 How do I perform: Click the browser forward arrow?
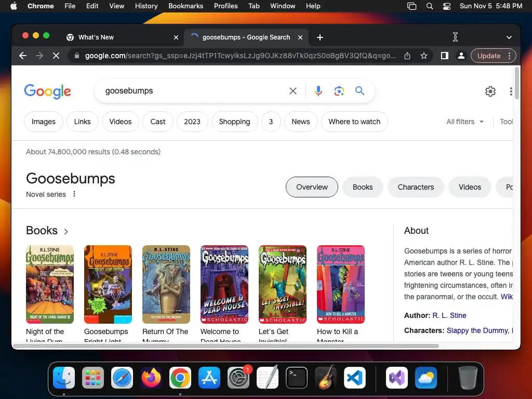coord(39,56)
